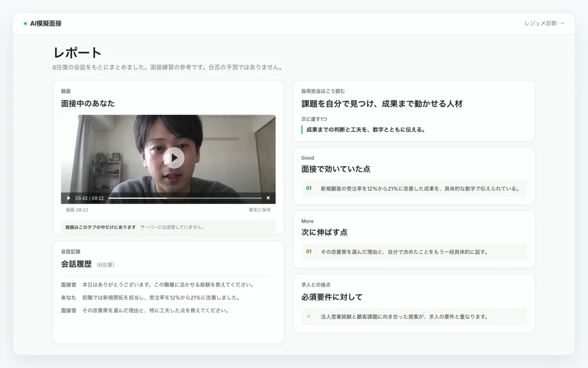The height and width of the screenshot is (368, 588).
Task: Click the 新規顧客の受注率 good point item
Action: 414,188
